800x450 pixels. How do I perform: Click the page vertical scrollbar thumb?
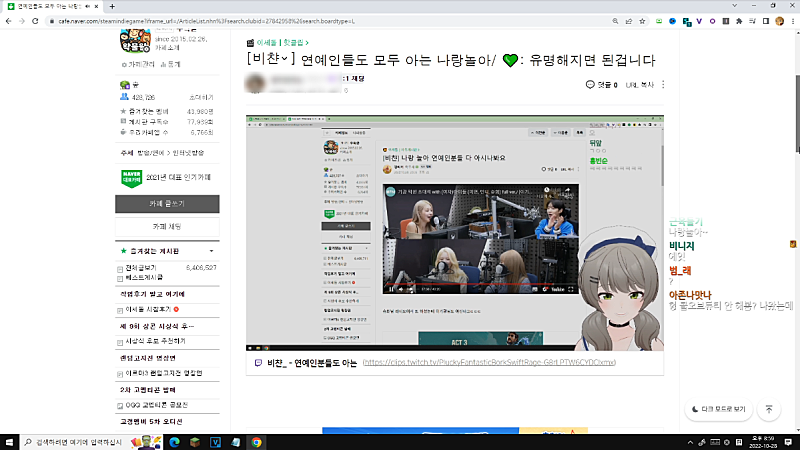pyautogui.click(x=797, y=113)
